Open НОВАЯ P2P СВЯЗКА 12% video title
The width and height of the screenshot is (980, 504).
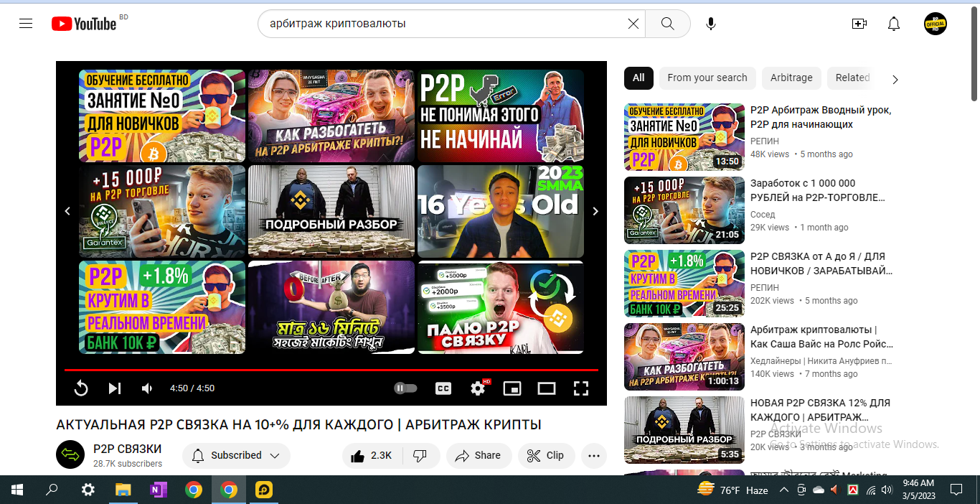820,410
